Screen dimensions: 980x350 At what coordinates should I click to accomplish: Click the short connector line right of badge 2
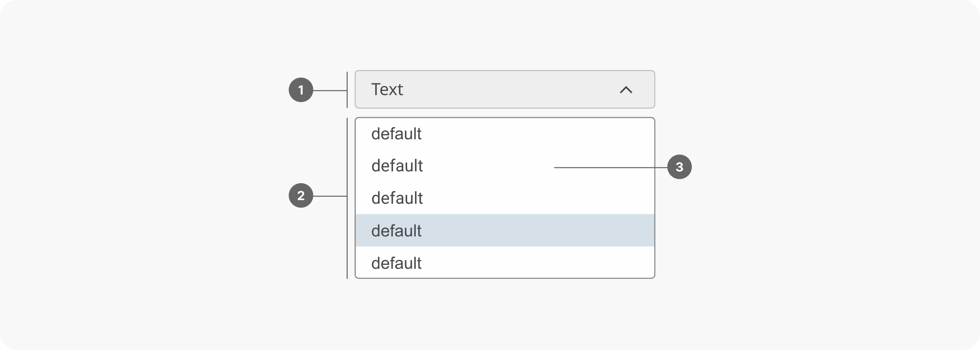[330, 196]
